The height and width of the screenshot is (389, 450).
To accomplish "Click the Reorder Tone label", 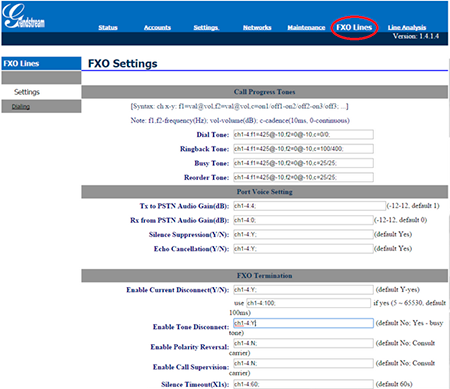I will pos(207,178).
